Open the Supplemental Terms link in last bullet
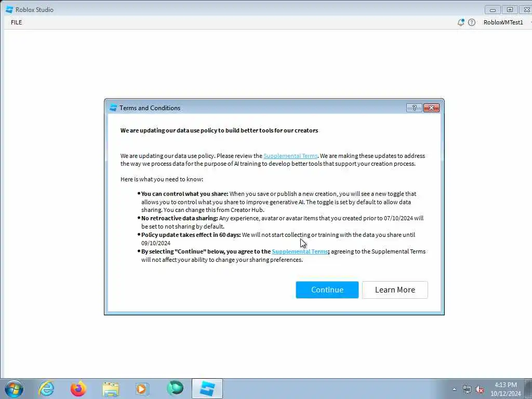The image size is (532, 399). pyautogui.click(x=300, y=251)
